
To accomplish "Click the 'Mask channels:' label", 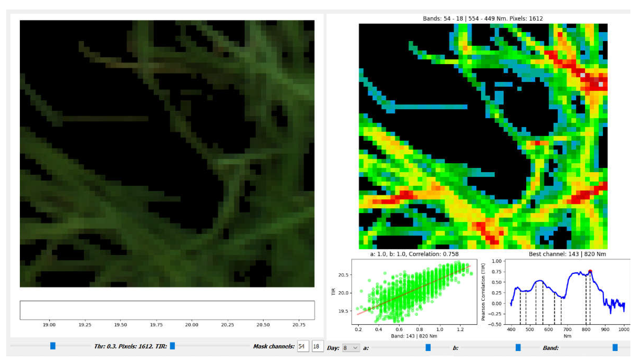I will coord(274,346).
